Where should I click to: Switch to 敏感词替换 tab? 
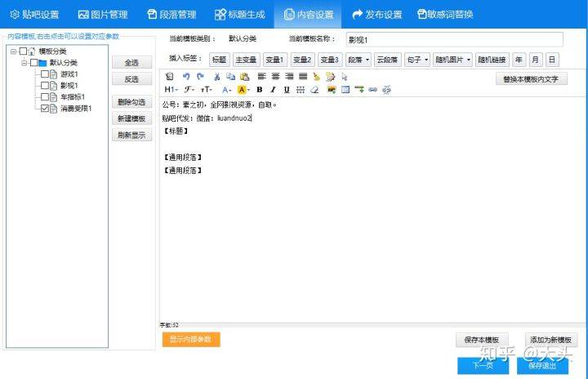[445, 14]
